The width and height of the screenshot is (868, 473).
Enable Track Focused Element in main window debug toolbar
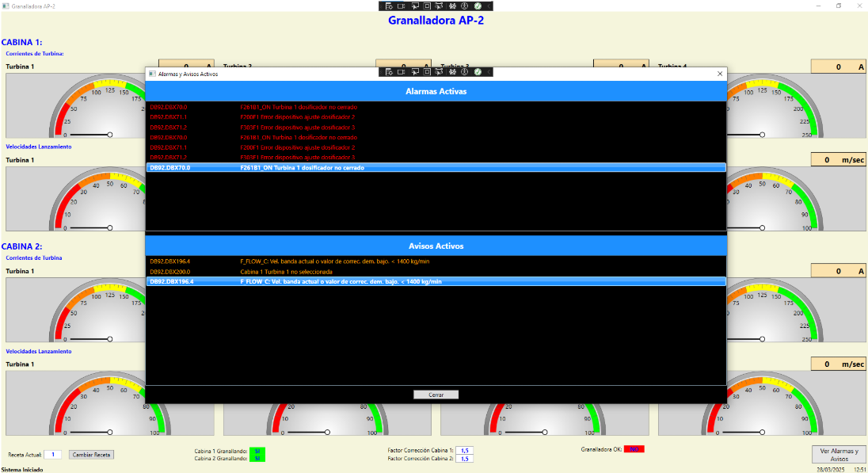click(x=439, y=6)
